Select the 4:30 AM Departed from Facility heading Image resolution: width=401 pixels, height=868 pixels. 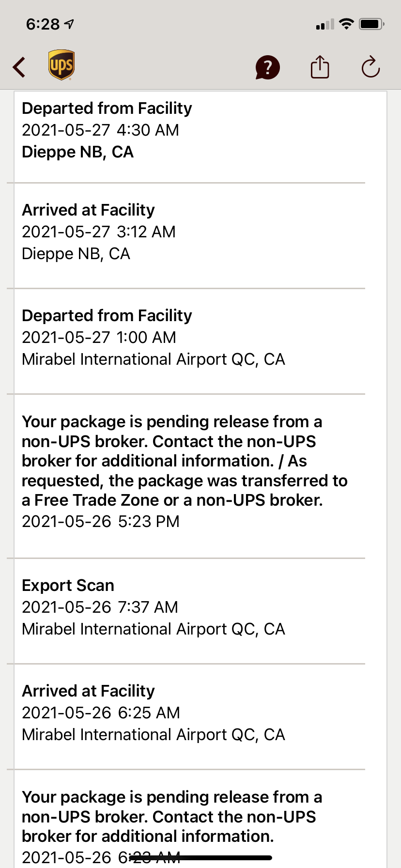pyautogui.click(x=107, y=108)
